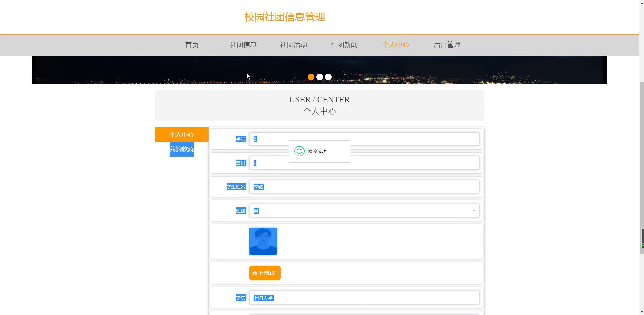Select the 社团新闻 nav item
The image size is (644, 315).
344,45
